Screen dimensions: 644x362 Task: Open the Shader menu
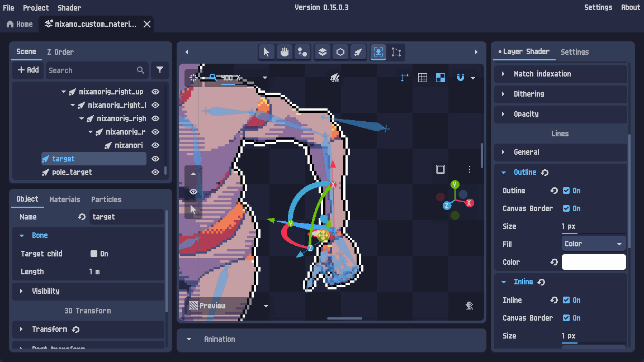point(69,8)
